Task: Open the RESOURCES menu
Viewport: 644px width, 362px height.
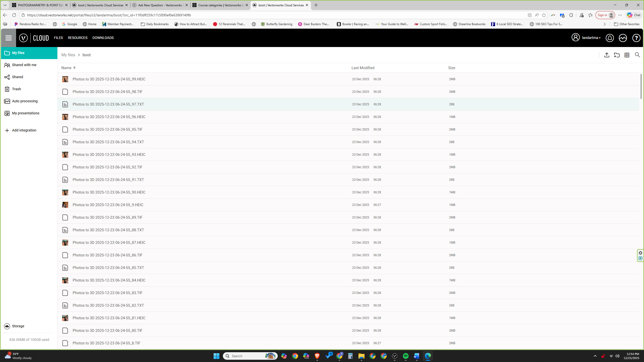Action: (77, 38)
